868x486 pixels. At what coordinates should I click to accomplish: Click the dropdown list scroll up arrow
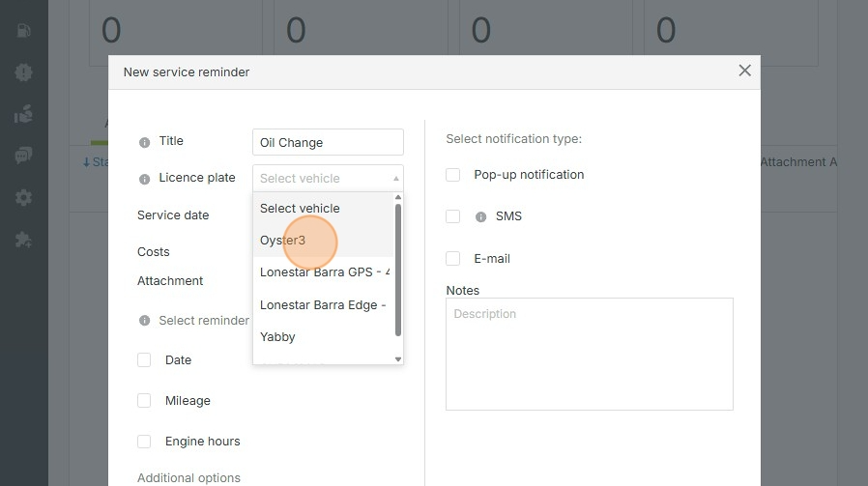click(x=398, y=198)
